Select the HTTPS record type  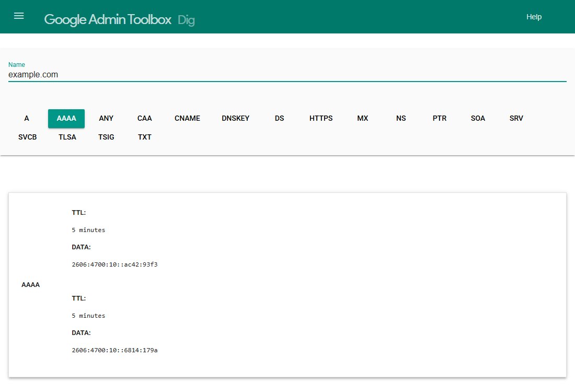321,119
